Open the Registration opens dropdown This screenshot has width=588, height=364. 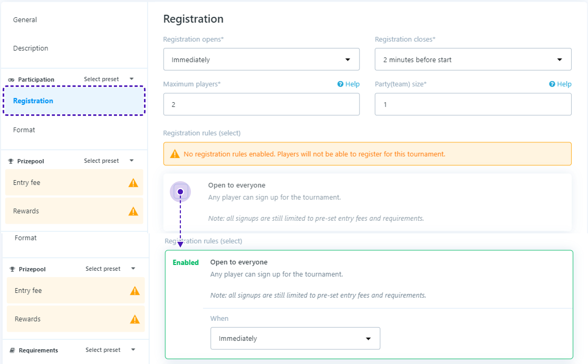261,60
